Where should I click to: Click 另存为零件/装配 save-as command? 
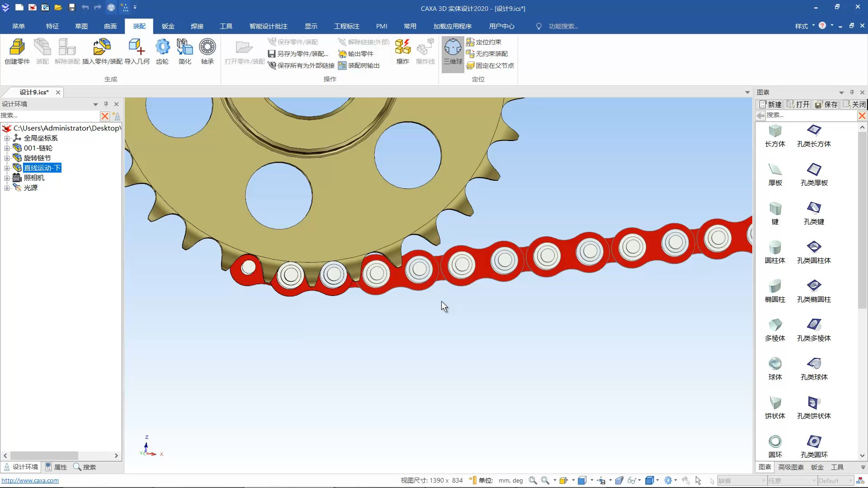coord(298,54)
